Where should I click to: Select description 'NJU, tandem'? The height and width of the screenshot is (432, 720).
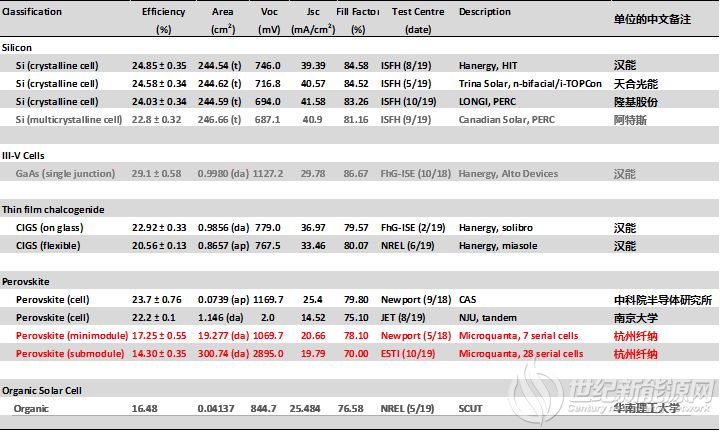tap(488, 318)
